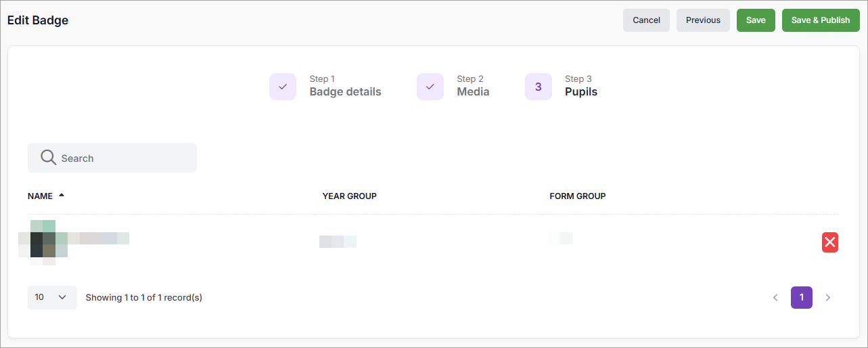Click the magnifier icon in the search box
Image resolution: width=868 pixels, height=348 pixels.
click(x=48, y=158)
